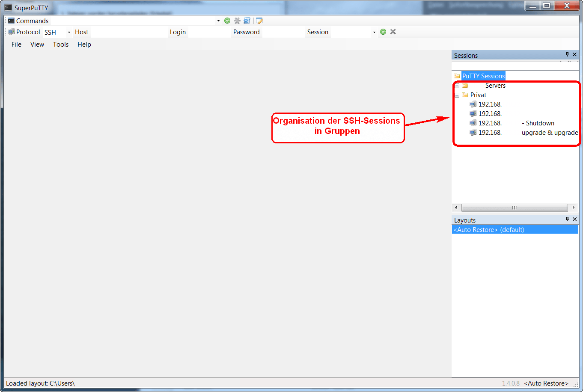Collapse the Privat folder in session tree

(x=457, y=95)
